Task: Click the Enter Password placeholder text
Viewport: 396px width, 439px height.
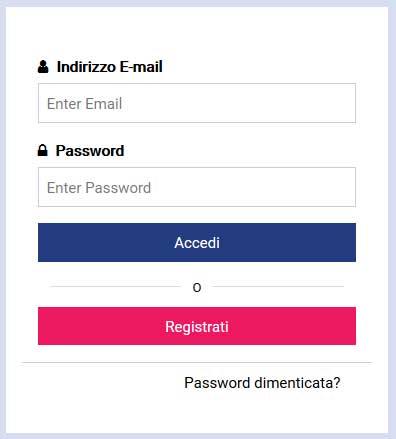Action: [99, 188]
